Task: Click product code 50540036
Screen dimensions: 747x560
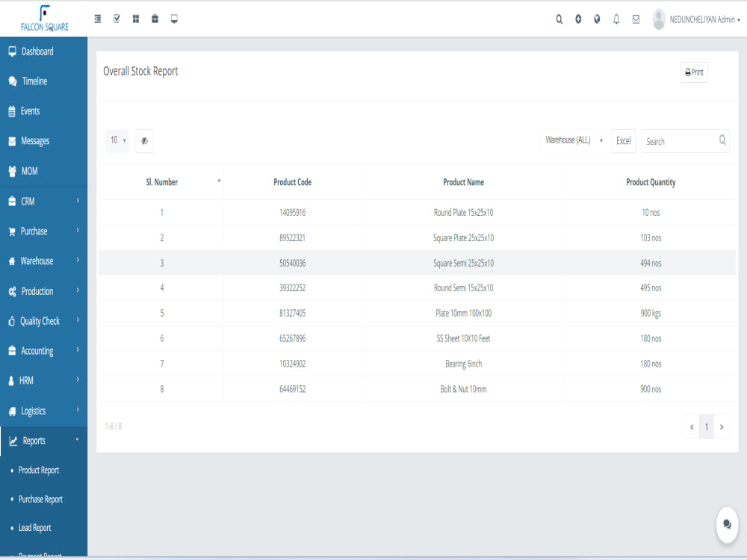Action: pyautogui.click(x=293, y=264)
